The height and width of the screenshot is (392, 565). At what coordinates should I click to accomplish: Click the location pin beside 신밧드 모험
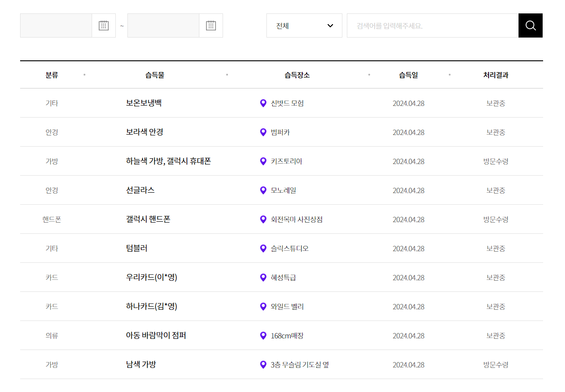point(263,103)
